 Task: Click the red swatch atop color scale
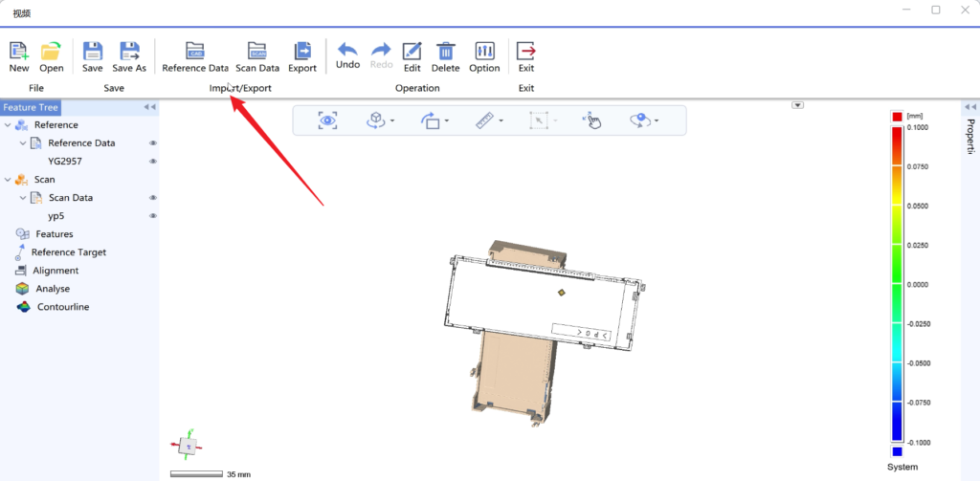(897, 116)
